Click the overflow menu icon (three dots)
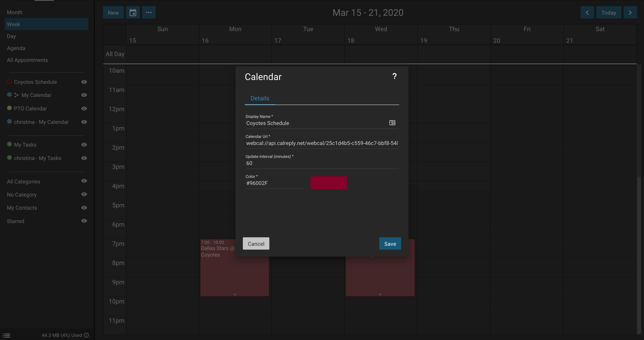 149,12
